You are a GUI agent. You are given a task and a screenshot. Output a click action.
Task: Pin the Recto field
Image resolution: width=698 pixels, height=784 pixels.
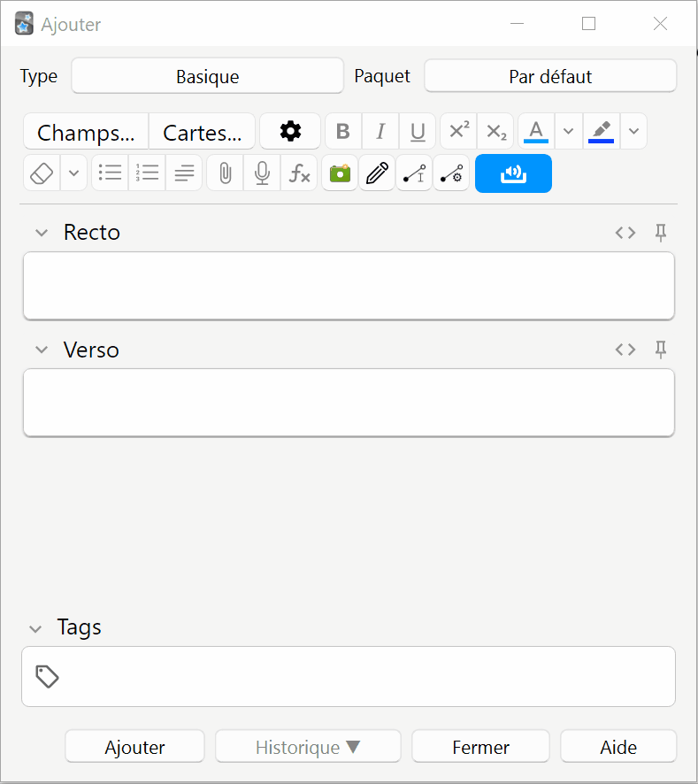pos(661,233)
